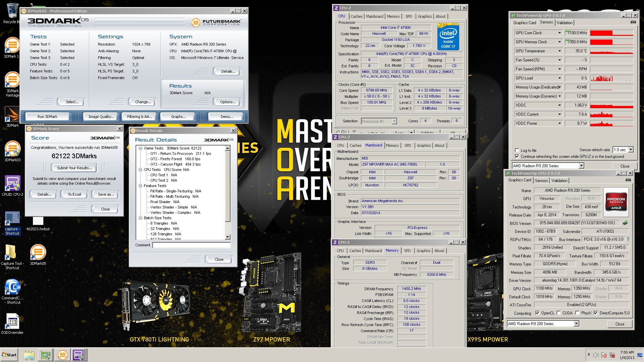Open the CommandC Shortcut desktop icon
644x362 pixels.
point(12,292)
